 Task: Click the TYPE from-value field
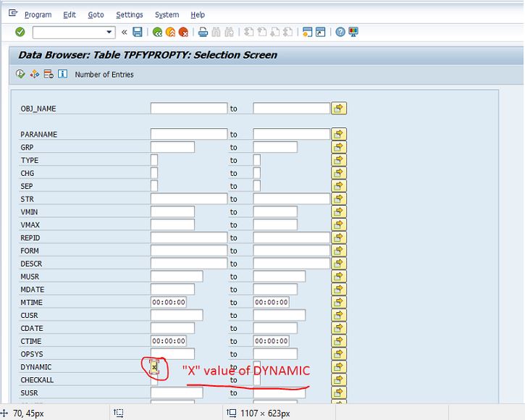[154, 160]
